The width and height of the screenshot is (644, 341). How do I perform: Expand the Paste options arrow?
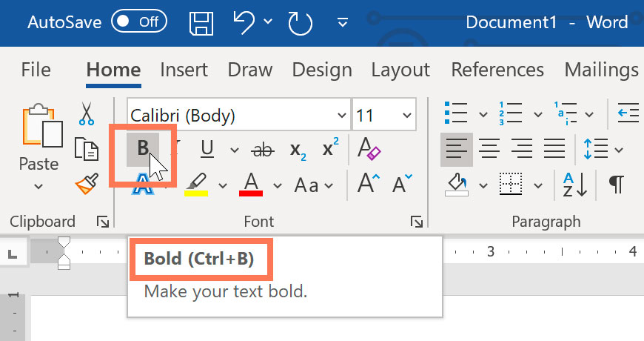(38, 186)
